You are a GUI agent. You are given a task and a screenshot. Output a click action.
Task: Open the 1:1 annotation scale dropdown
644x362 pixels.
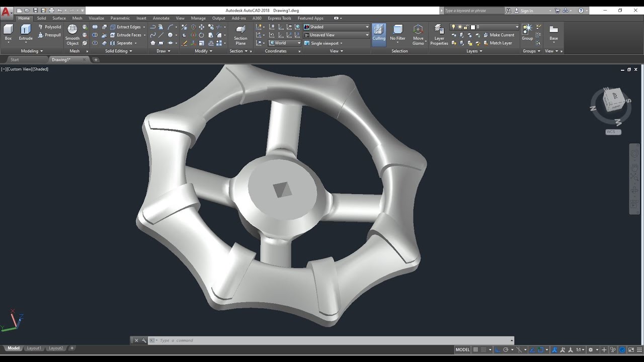[580, 350]
